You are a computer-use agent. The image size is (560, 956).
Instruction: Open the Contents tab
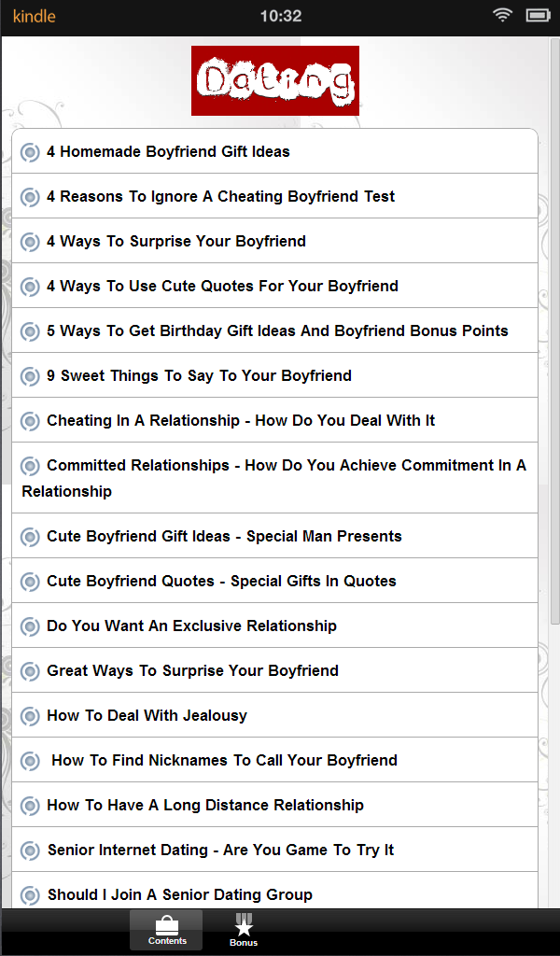pyautogui.click(x=167, y=930)
